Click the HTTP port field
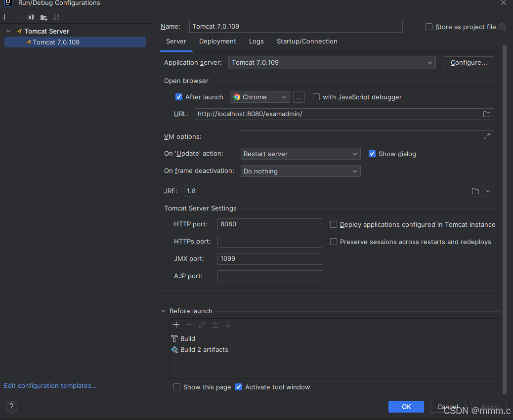 (x=269, y=224)
